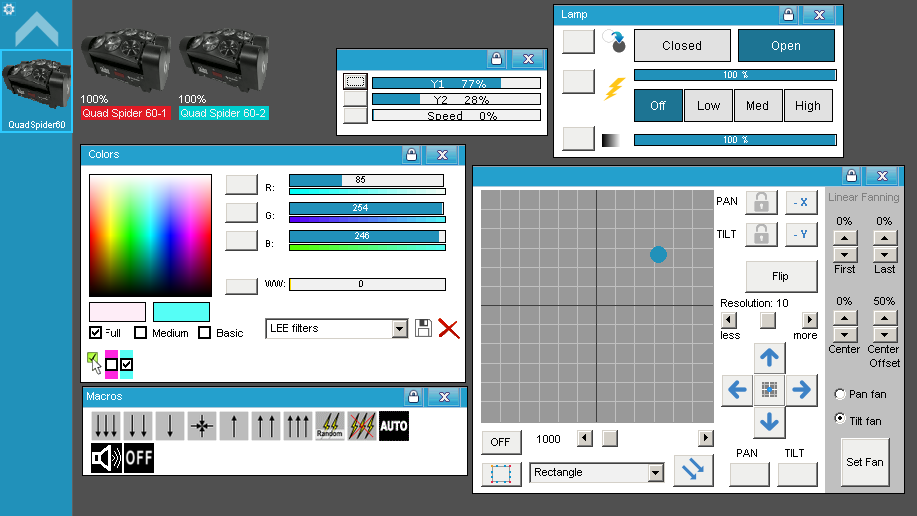Click the -X pan invert button

click(801, 202)
